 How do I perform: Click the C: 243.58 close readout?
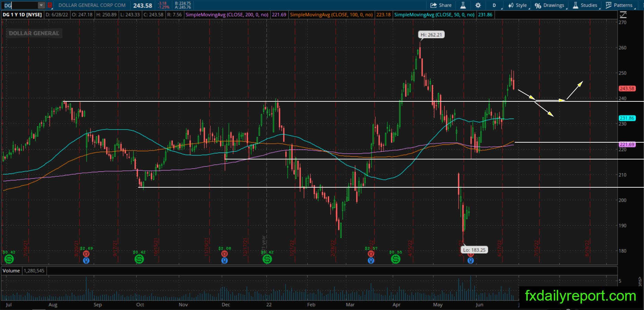(x=153, y=15)
